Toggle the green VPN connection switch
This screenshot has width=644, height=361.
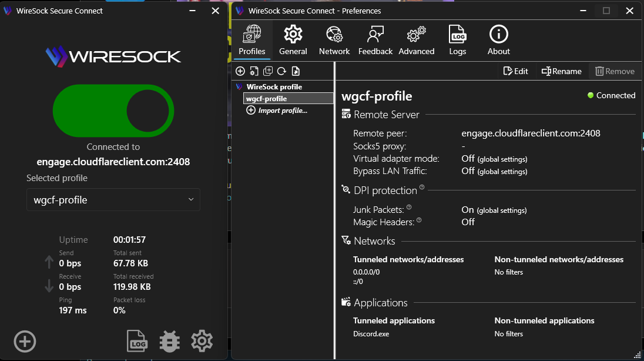pyautogui.click(x=113, y=111)
